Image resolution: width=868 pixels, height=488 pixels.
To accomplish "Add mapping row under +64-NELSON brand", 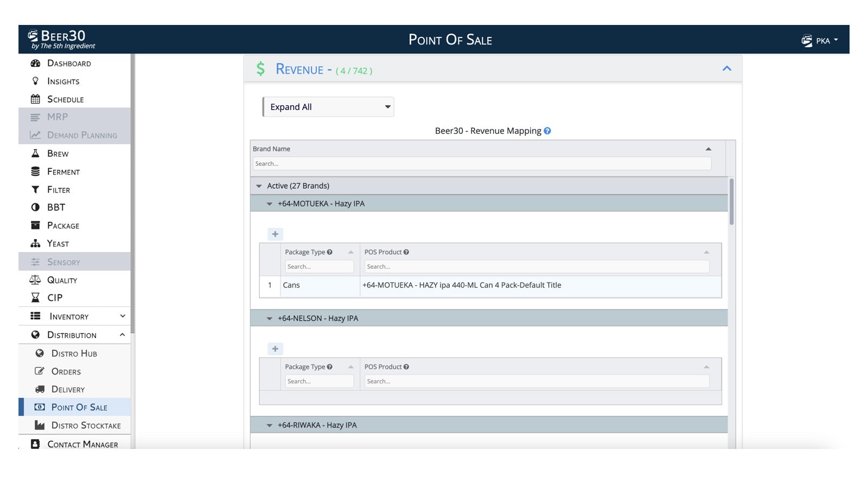I will click(x=275, y=349).
